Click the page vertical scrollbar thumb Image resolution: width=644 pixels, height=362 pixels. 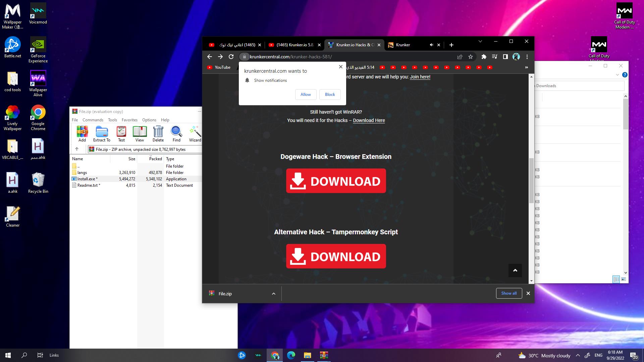[x=531, y=181]
